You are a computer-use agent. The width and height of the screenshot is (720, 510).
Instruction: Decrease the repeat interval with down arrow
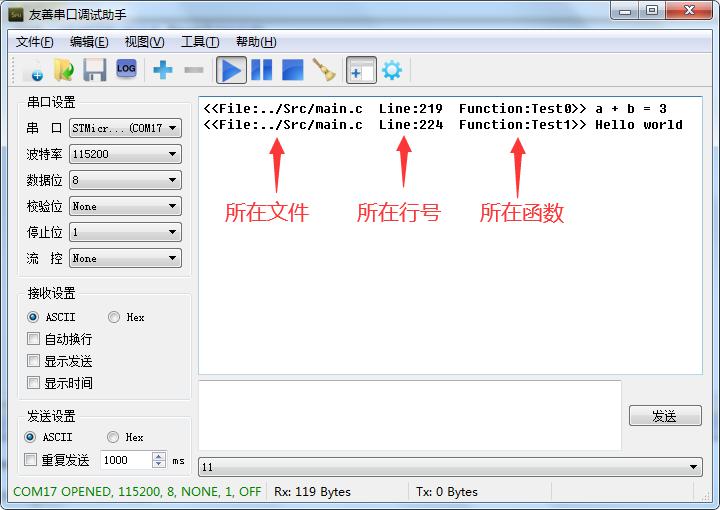click(159, 464)
